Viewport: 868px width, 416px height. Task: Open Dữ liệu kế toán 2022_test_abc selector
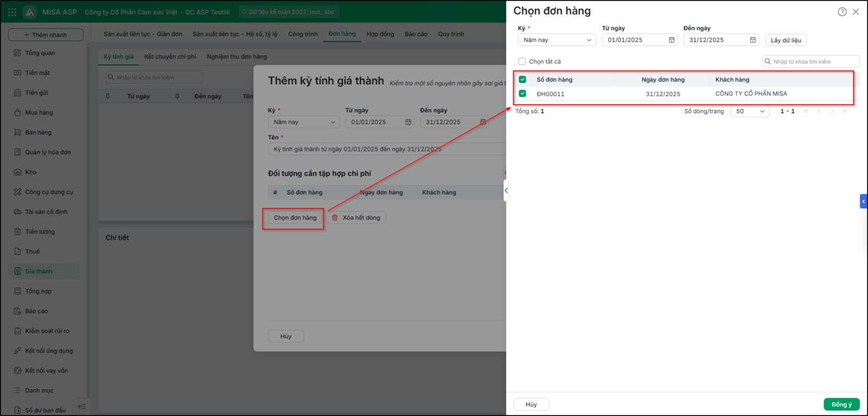[289, 12]
